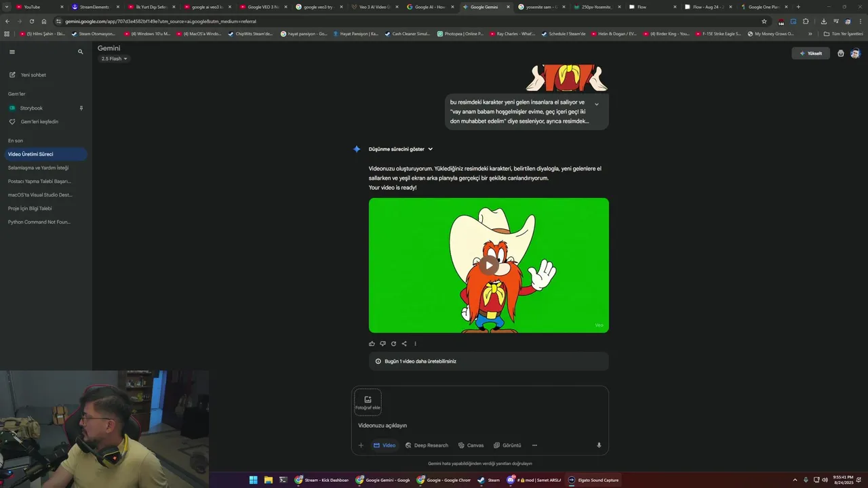The width and height of the screenshot is (868, 488).
Task: Bookmark this page with star icon
Action: coord(764,21)
